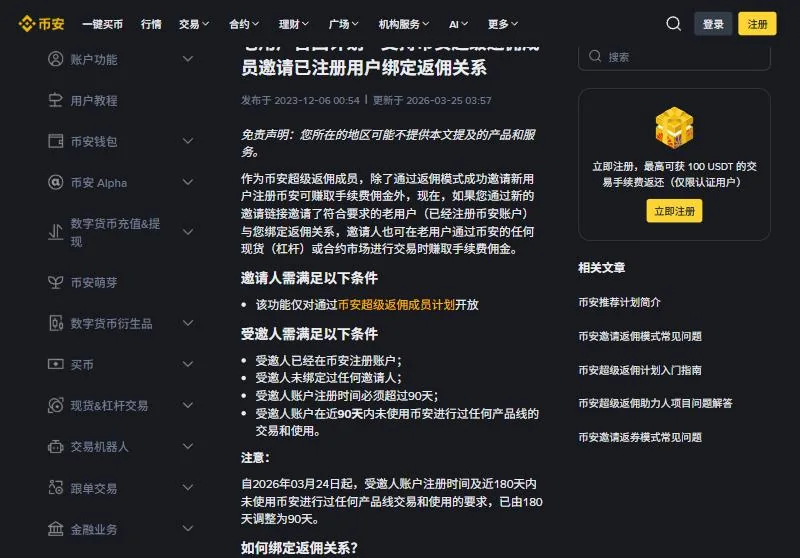Screen dimensions: 800x558
Task: Click the yellow 注册 button in header
Action: 757,24
